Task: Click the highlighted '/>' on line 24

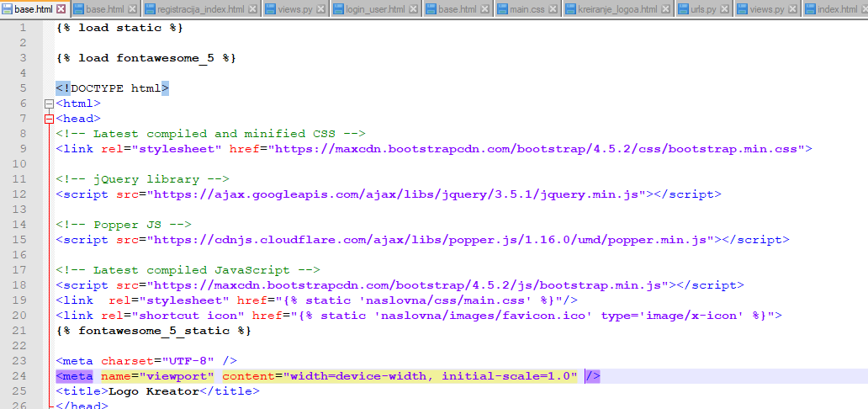Action: pyautogui.click(x=593, y=376)
